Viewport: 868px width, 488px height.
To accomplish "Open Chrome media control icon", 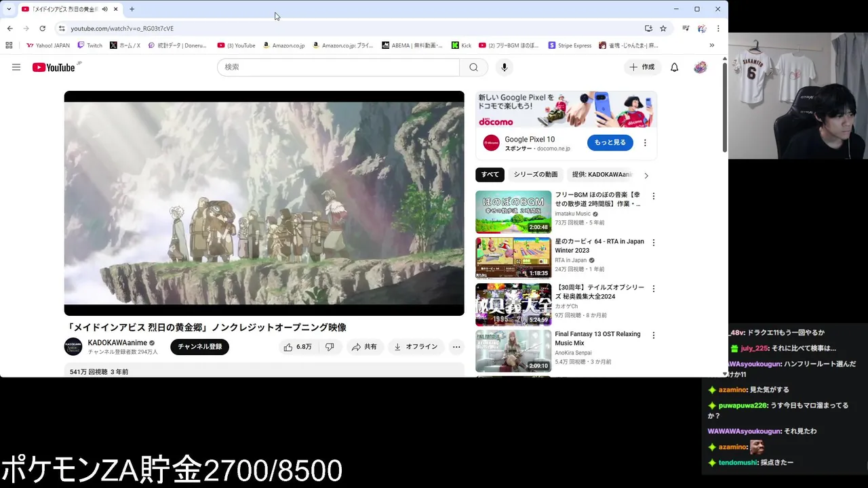I will [x=686, y=28].
